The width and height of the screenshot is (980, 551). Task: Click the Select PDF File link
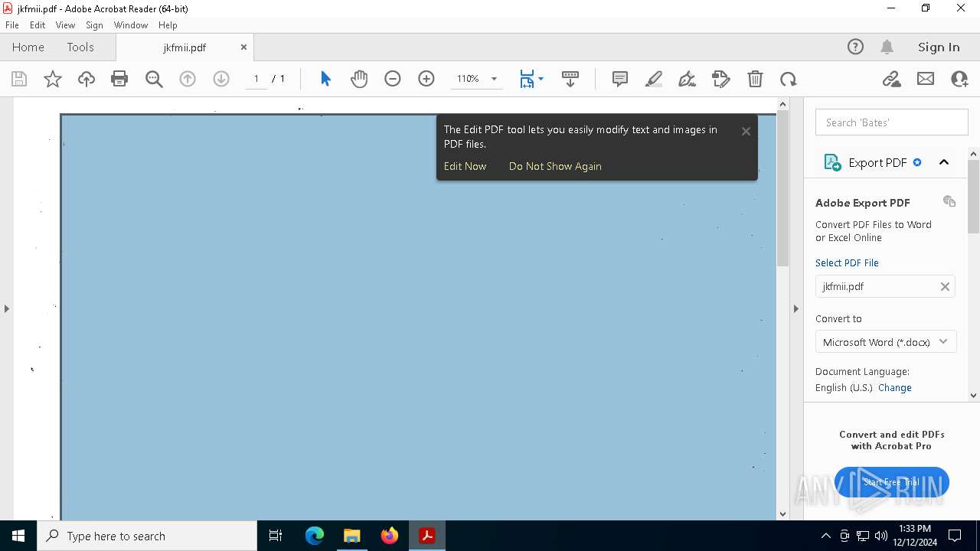pos(847,262)
